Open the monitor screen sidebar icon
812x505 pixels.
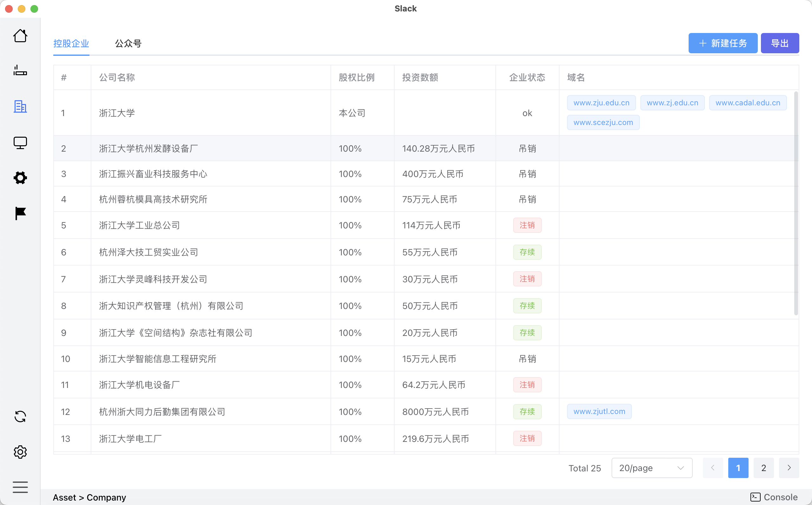pyautogui.click(x=20, y=143)
